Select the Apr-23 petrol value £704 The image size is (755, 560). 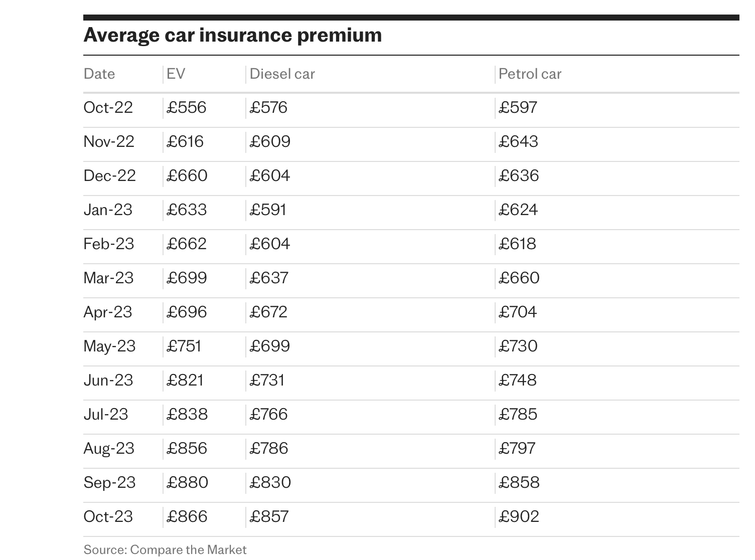point(518,312)
